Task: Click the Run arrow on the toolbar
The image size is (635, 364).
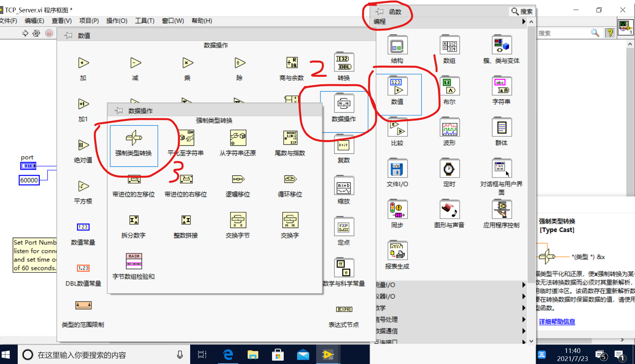Action: [x=25, y=33]
